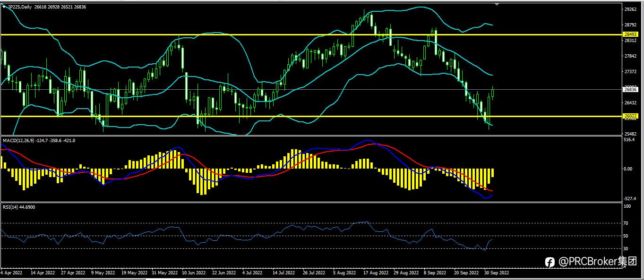Image resolution: width=644 pixels, height=280 pixels.
Task: Click the current price label 26836
Action: click(x=631, y=89)
